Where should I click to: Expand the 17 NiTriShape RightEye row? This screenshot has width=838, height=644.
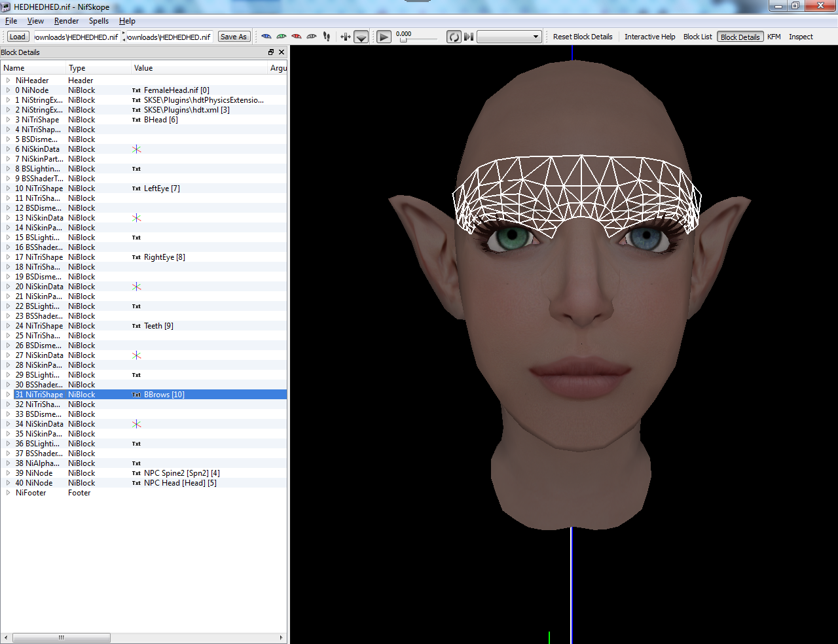(8, 257)
